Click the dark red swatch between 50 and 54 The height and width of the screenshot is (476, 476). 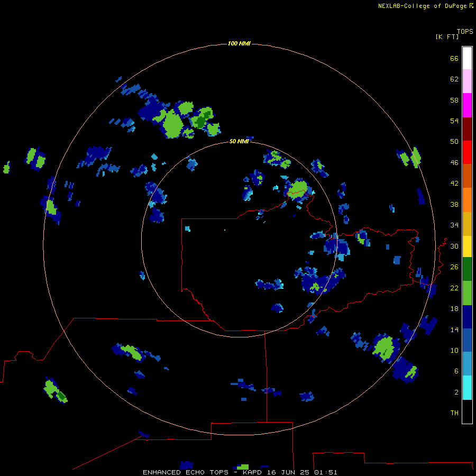(467, 129)
